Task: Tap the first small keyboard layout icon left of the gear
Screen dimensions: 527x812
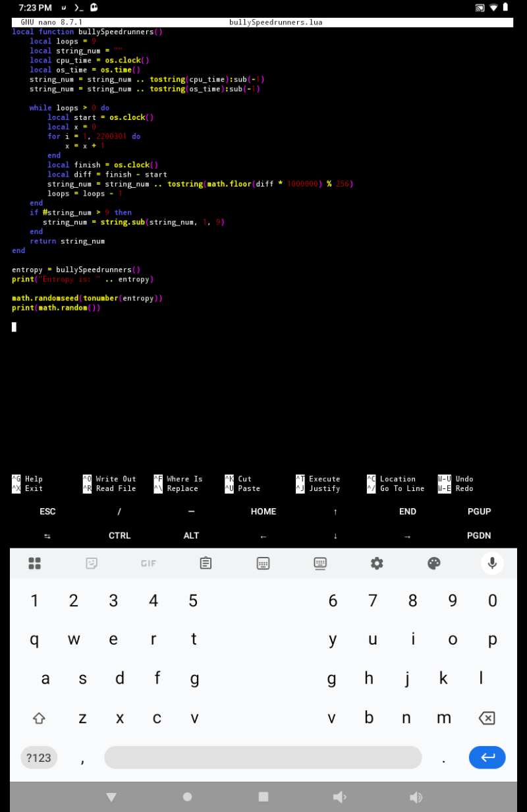Action: point(263,564)
